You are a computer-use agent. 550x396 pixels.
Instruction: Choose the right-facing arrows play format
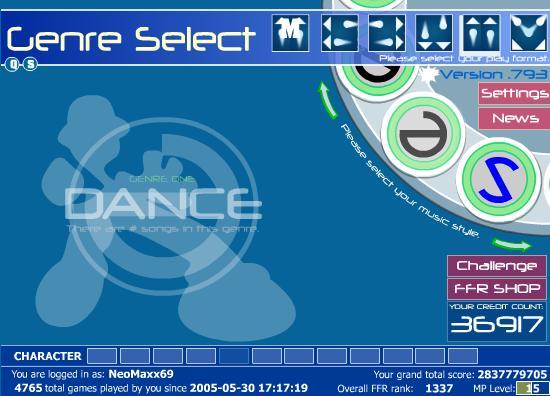[387, 33]
